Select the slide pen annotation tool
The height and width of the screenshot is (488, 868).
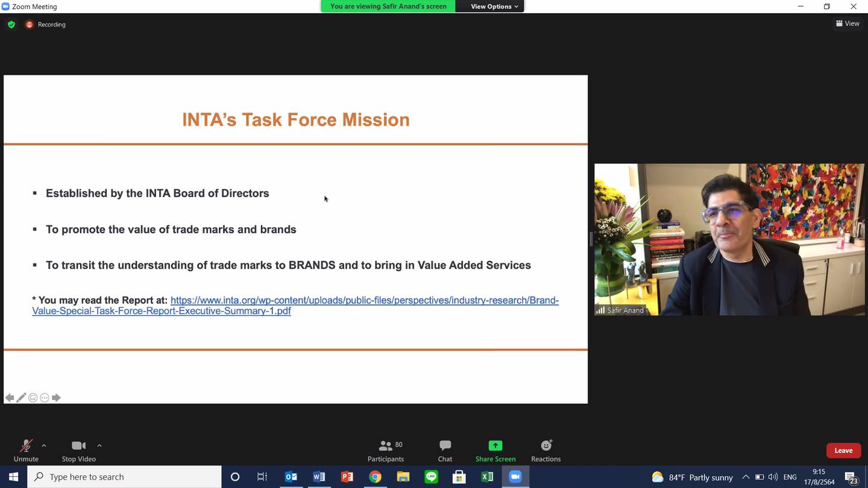click(x=21, y=398)
